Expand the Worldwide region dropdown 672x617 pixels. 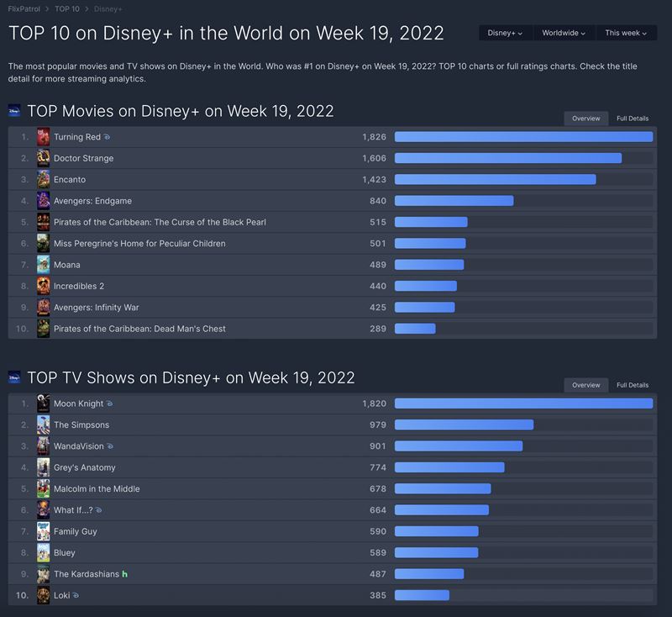point(563,33)
